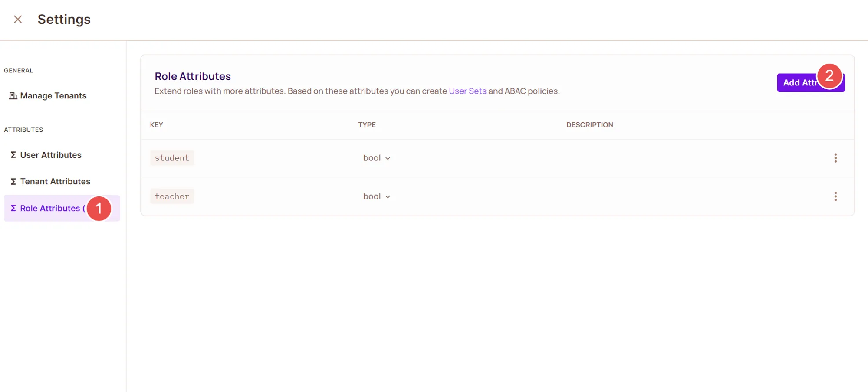
Task: Click the sigma icon beside Role Attributes
Action: tap(13, 208)
